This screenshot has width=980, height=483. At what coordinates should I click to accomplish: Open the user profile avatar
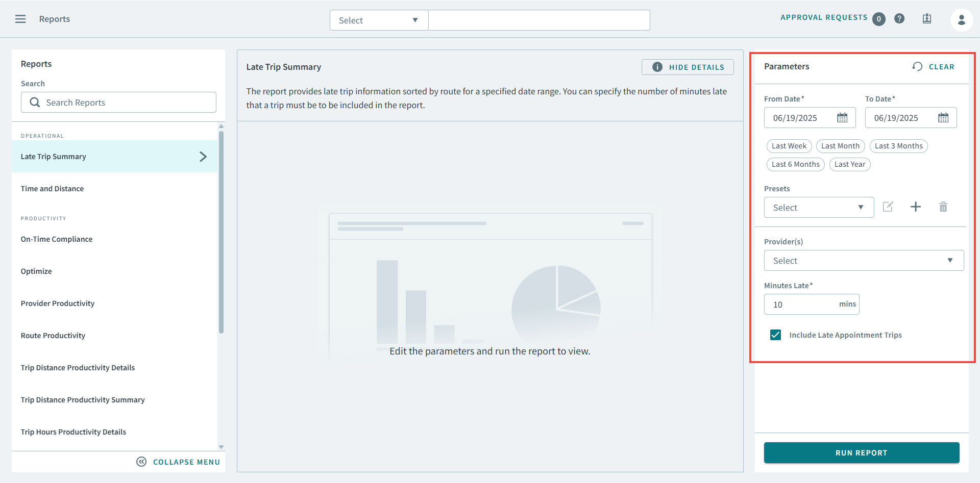[x=961, y=20]
